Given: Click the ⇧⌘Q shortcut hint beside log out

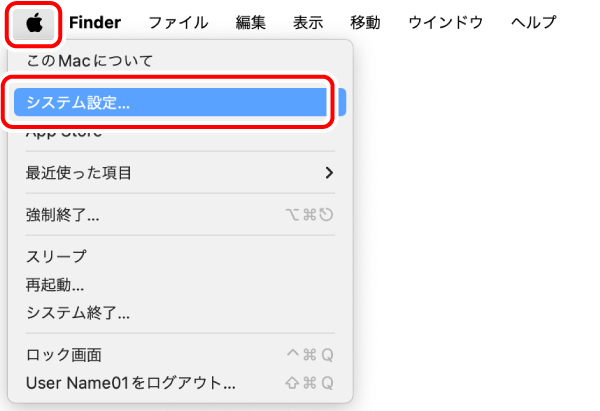Looking at the screenshot, I should tap(309, 383).
